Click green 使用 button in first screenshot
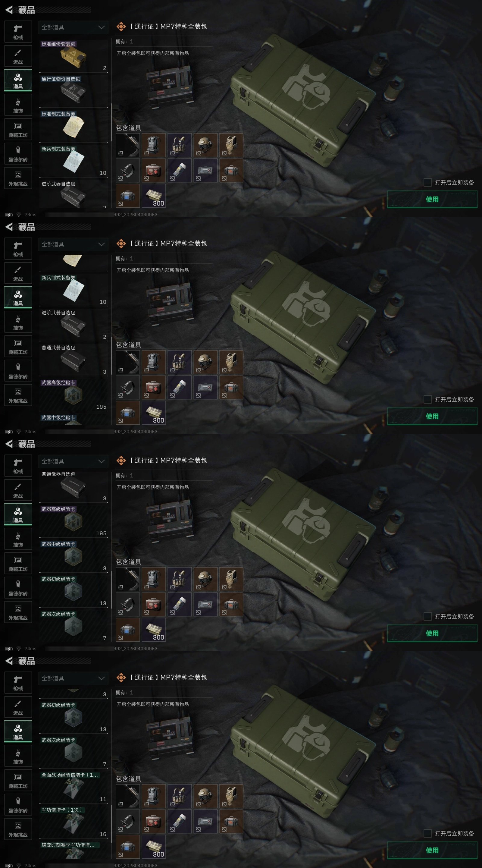The image size is (482, 868). 432,199
